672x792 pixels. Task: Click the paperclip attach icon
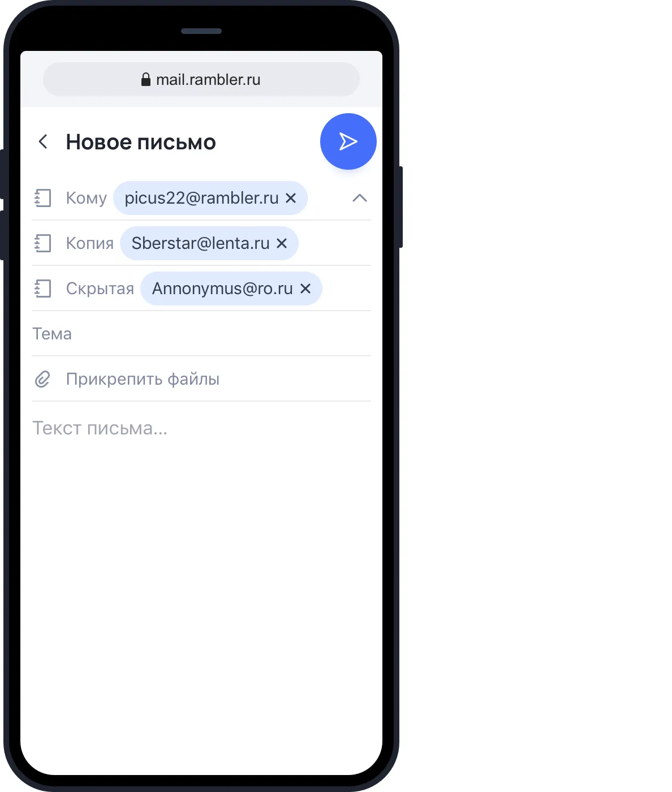[x=43, y=379]
